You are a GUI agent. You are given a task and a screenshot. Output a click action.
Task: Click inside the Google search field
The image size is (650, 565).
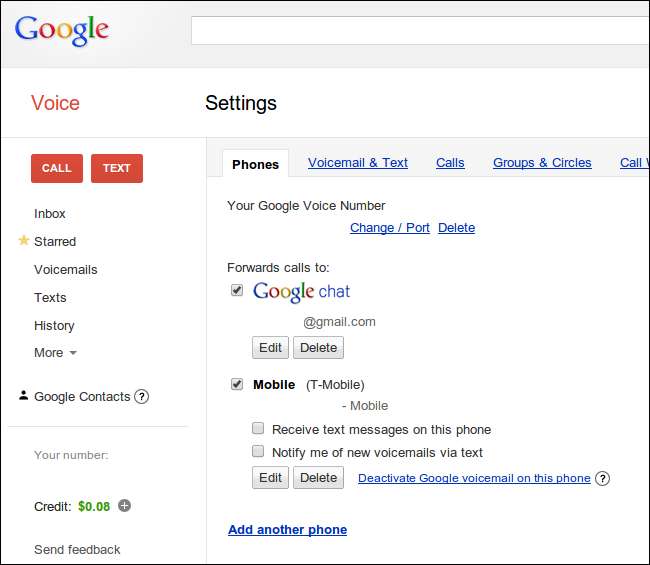(x=420, y=31)
